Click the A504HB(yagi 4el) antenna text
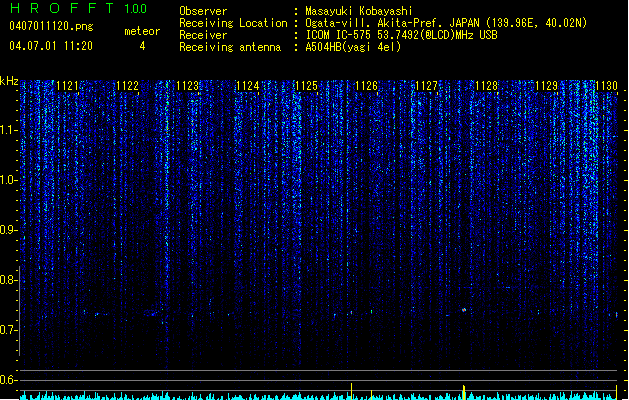 coord(353,47)
